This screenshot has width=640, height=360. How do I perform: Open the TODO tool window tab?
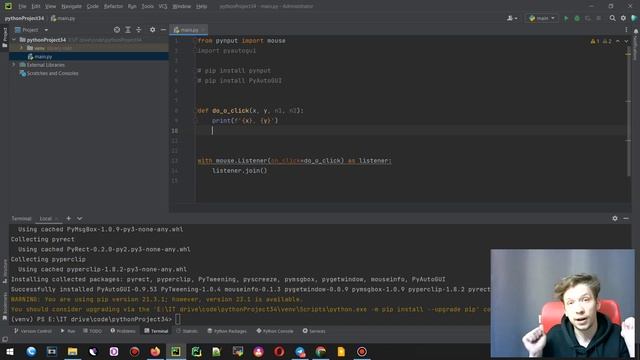coord(92,331)
